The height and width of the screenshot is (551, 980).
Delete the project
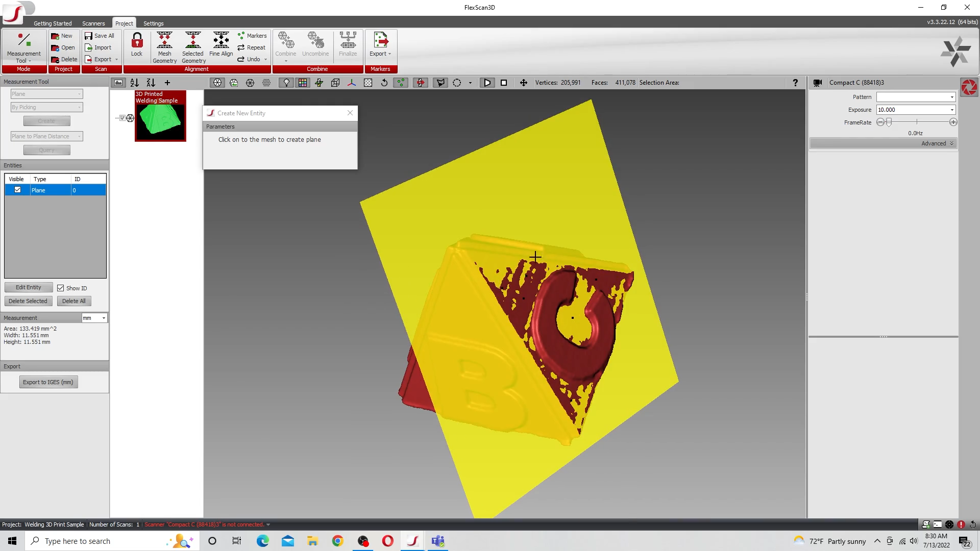[x=64, y=59]
